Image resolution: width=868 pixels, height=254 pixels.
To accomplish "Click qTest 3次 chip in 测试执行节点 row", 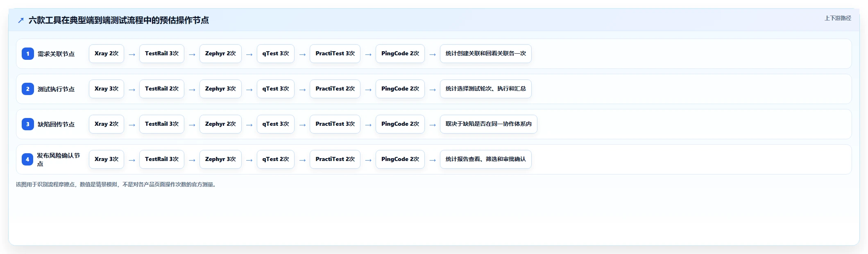I will 276,89.
